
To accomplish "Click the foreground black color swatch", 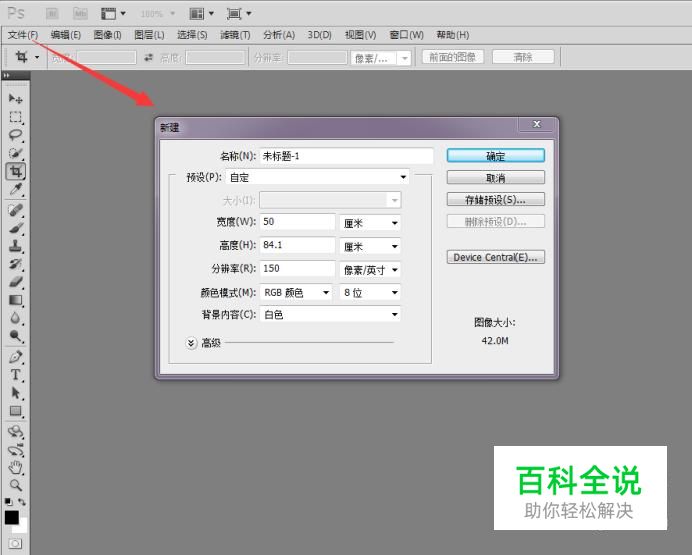I will pos(11,518).
